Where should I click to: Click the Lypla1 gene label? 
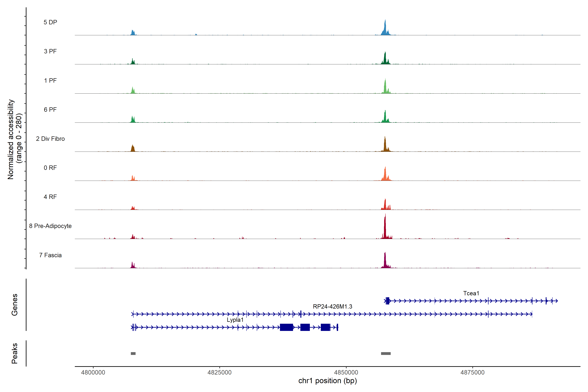235,320
